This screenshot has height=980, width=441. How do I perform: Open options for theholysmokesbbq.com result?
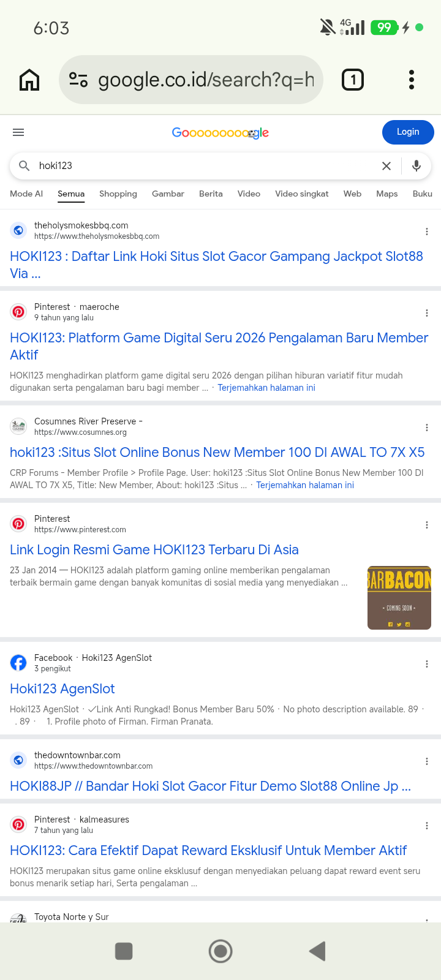pyautogui.click(x=427, y=232)
